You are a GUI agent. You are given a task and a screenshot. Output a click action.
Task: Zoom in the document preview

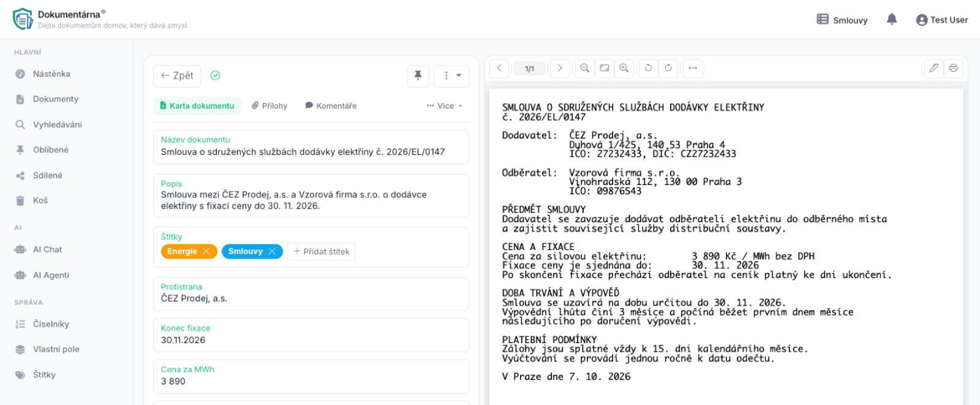click(624, 68)
